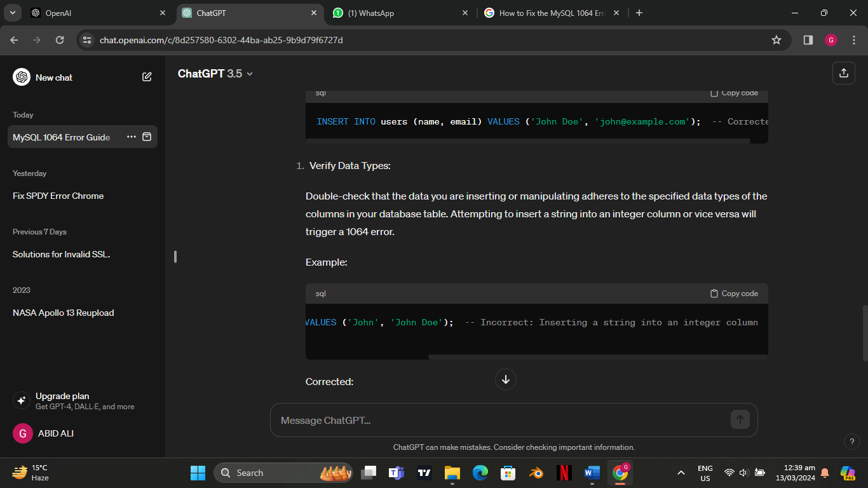This screenshot has width=868, height=488.
Task: Click the ChatGPT logo beside New chat
Action: click(22, 77)
